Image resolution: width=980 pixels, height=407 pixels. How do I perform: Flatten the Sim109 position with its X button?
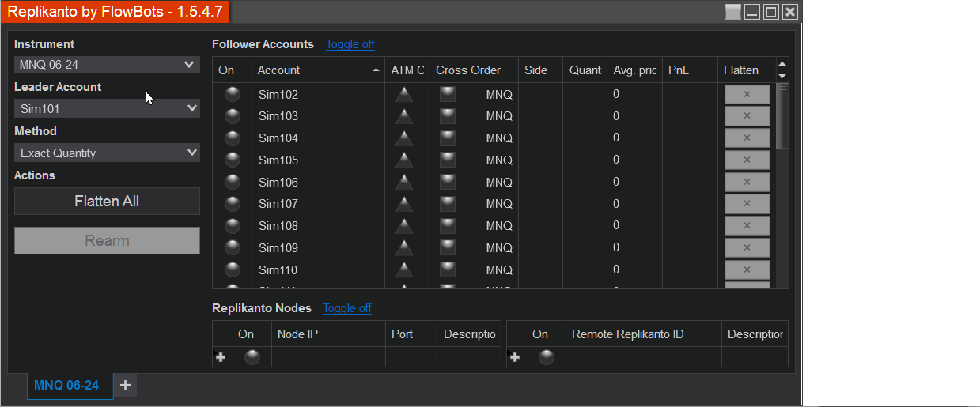pyautogui.click(x=747, y=247)
